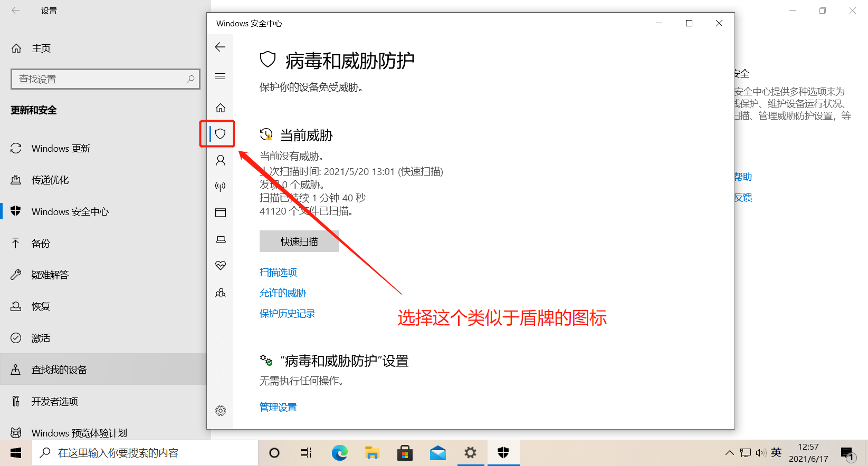Open network icon in system tray

(746, 453)
